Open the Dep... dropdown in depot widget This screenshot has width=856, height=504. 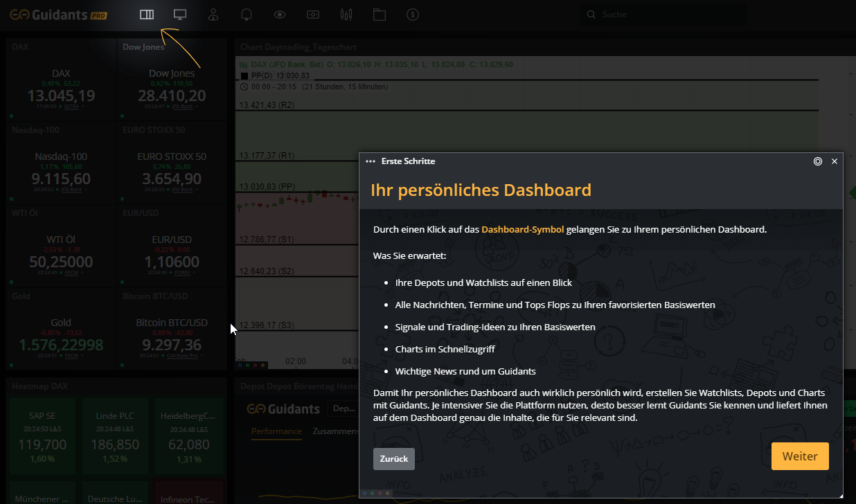click(x=343, y=409)
